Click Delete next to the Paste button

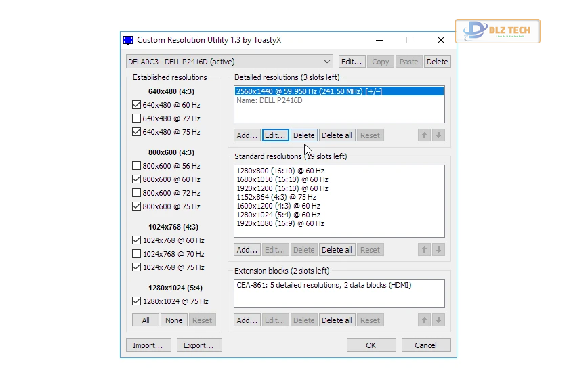[438, 62]
